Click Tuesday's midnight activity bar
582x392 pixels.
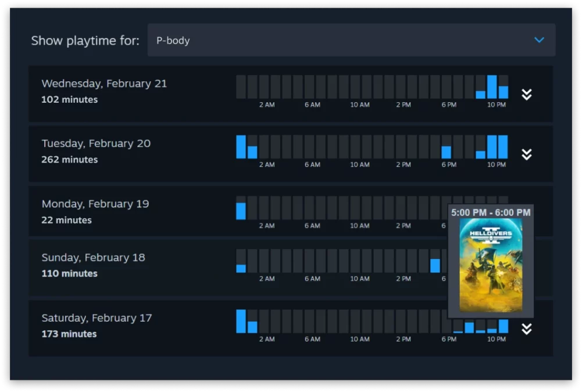[241, 146]
